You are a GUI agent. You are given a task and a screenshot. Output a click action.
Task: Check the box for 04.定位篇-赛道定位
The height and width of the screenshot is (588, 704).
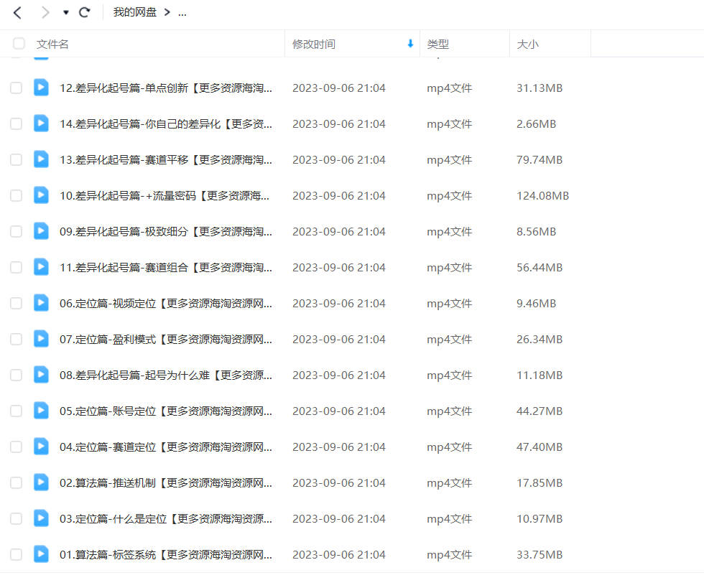pyautogui.click(x=16, y=447)
